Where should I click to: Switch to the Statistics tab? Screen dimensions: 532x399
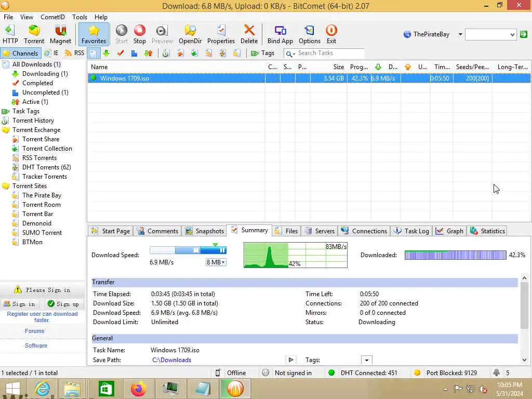tap(487, 231)
